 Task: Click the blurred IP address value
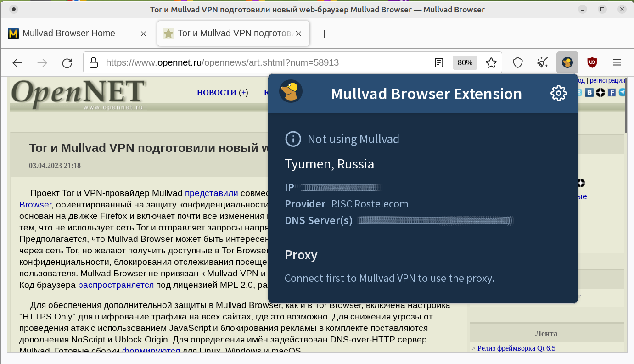(340, 187)
